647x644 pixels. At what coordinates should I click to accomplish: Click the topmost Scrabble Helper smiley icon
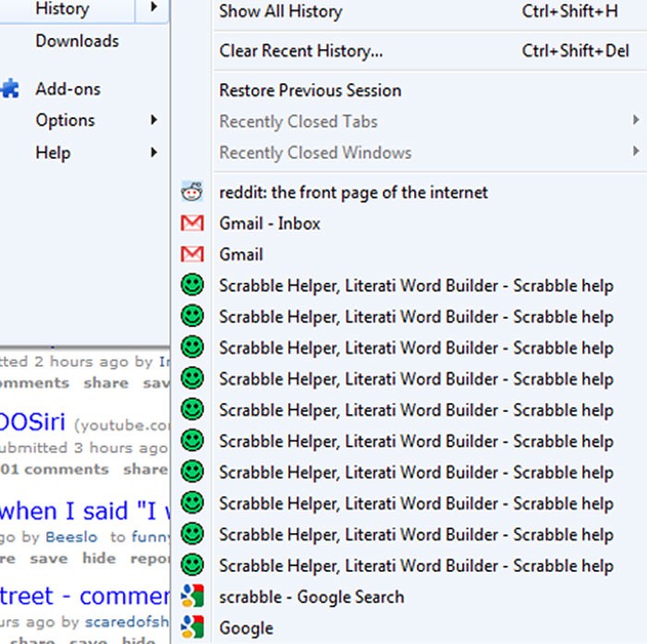click(x=192, y=286)
